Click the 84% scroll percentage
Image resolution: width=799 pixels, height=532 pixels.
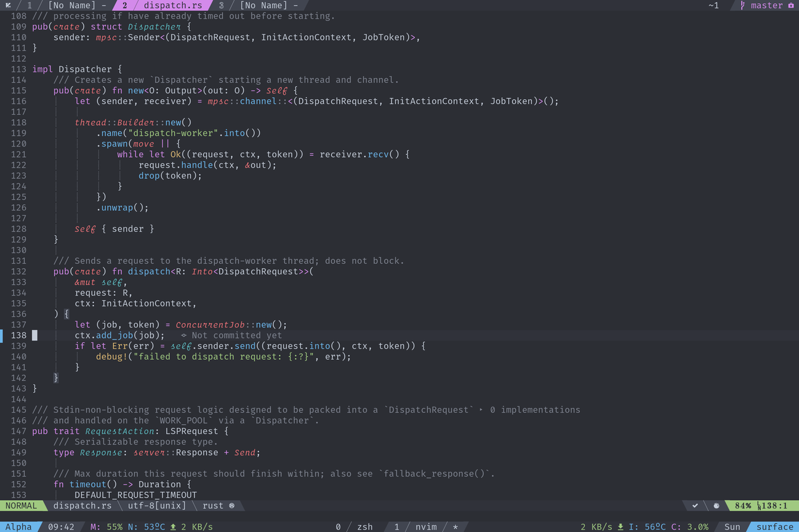pos(743,506)
